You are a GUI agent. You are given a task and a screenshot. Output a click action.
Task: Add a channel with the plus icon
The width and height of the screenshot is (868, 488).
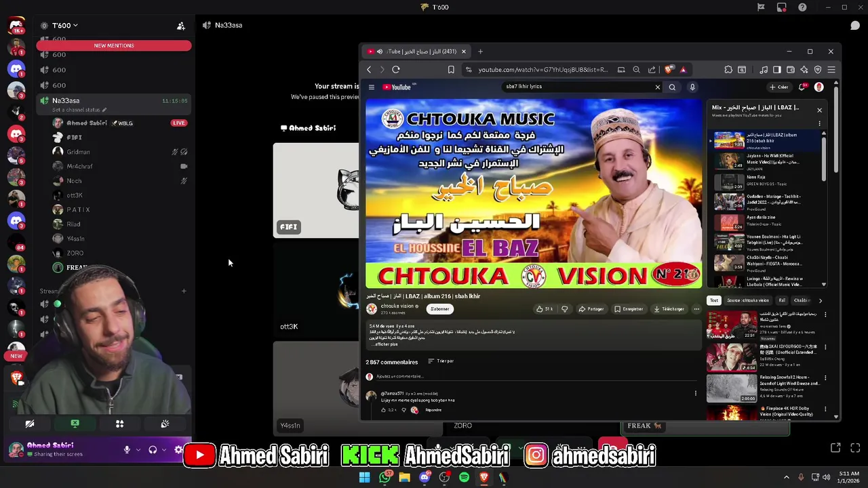184,291
